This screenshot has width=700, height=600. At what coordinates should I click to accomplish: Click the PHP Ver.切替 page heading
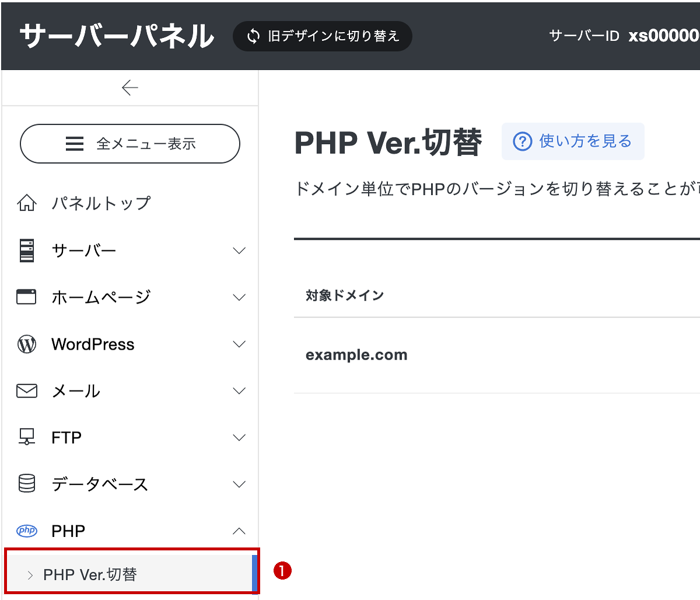[x=388, y=143]
